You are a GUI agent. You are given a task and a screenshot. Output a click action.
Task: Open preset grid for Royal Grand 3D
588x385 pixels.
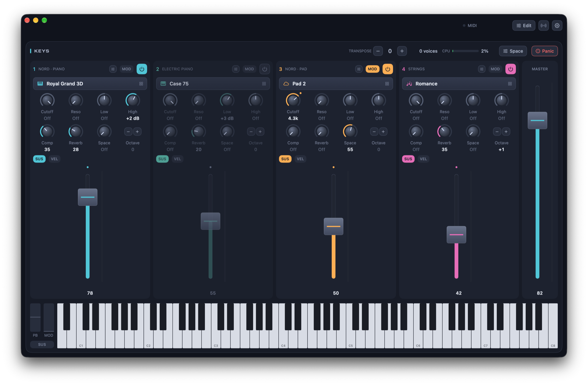pos(141,84)
